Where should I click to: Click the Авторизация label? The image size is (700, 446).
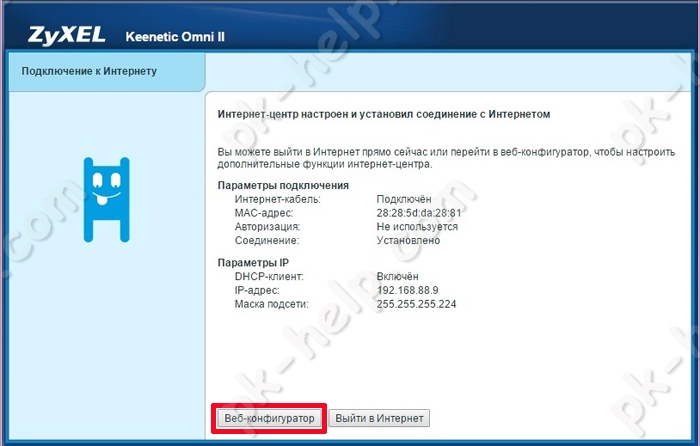(x=267, y=227)
